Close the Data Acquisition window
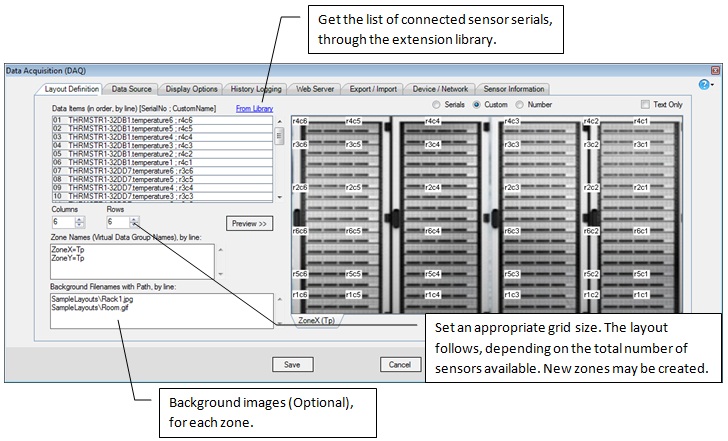Image resolution: width=728 pixels, height=441 pixels. (714, 71)
